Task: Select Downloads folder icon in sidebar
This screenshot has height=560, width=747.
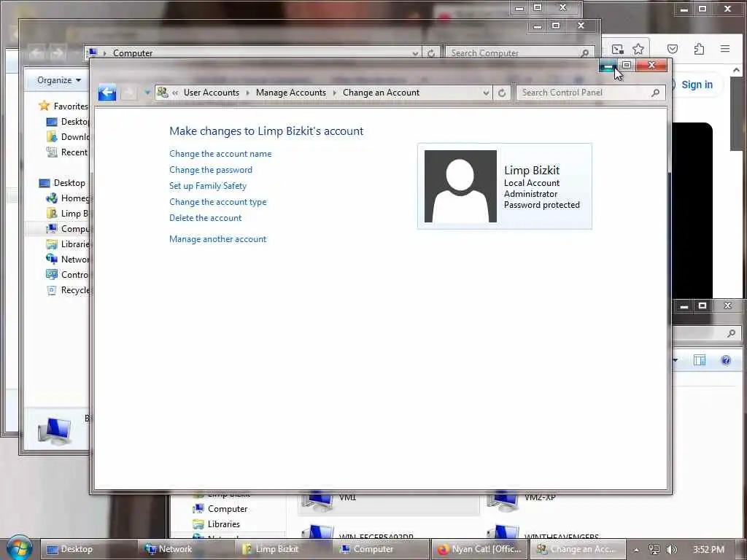Action: click(52, 137)
